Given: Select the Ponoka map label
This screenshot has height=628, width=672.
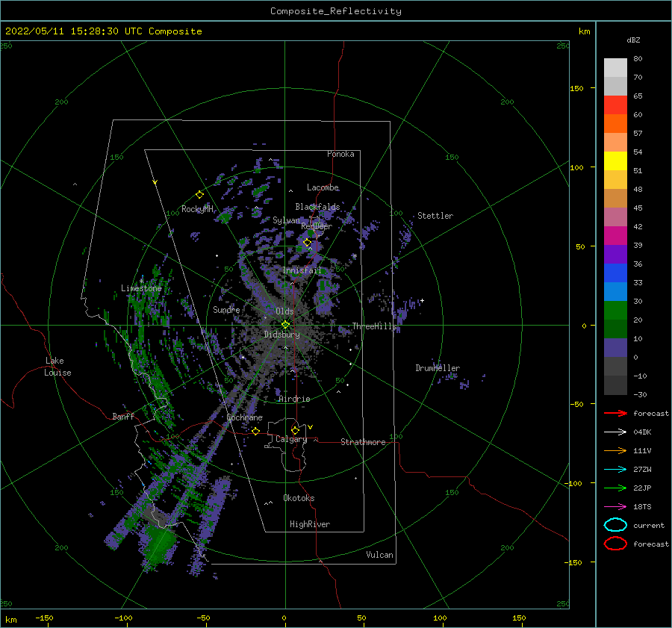Looking at the screenshot, I should coord(340,154).
